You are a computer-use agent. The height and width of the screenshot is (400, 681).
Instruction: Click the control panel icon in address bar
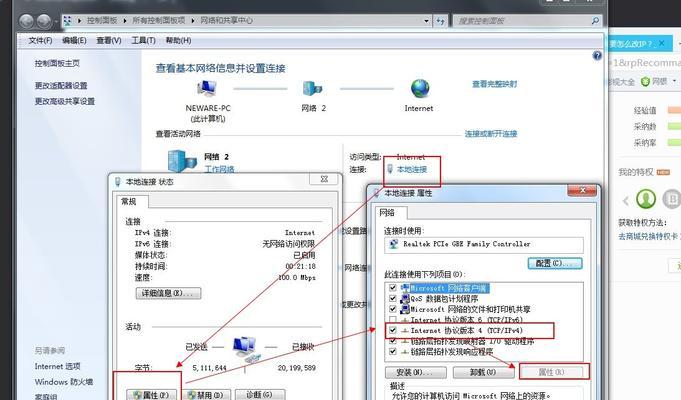point(67,20)
